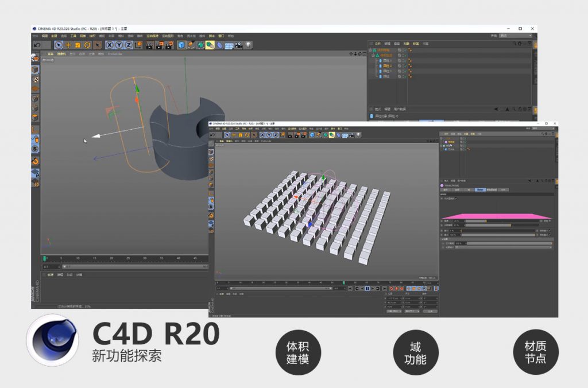Collapse the top volume mesher object in the back window tree
Screen dimensions: 588x388
click(370, 50)
